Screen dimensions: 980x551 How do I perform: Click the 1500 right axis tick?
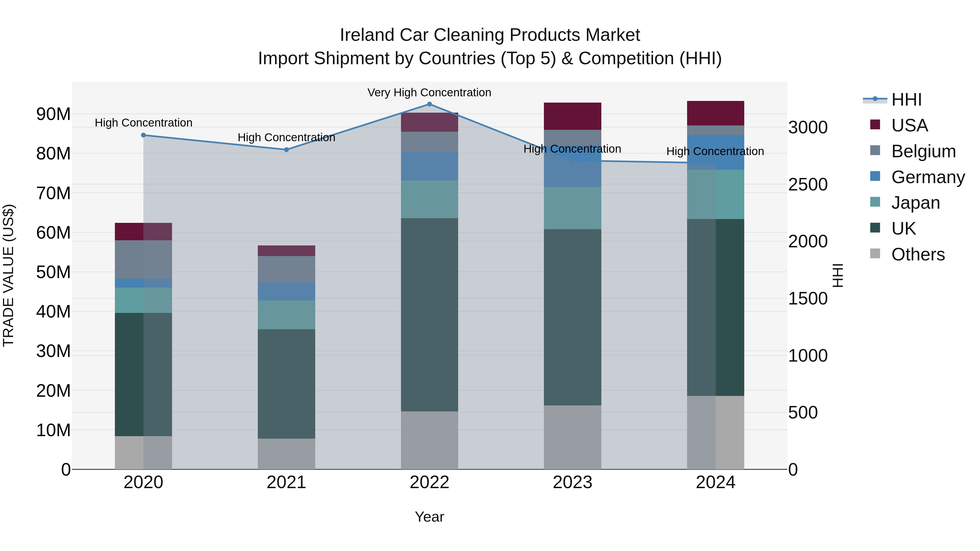[x=808, y=298]
